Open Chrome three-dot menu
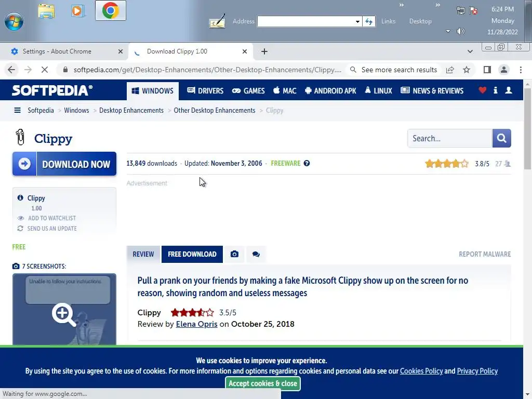 tap(521, 70)
